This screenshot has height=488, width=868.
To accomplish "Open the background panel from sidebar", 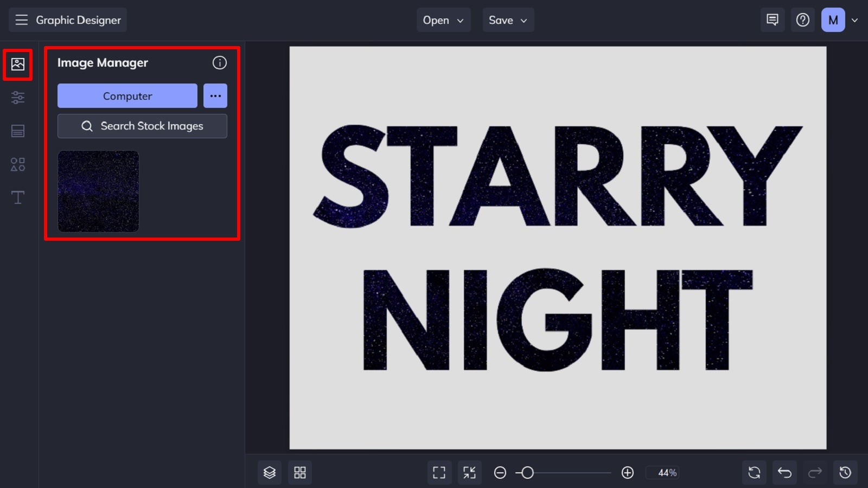I will [x=18, y=131].
